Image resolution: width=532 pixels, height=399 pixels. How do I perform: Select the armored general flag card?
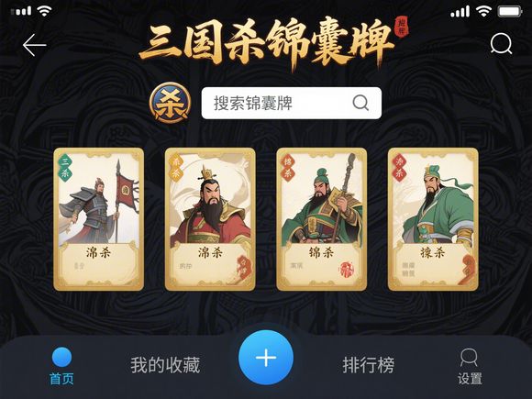[99, 219]
